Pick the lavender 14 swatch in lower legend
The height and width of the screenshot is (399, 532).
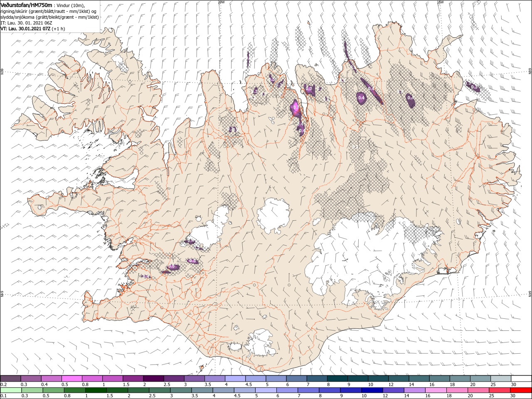pos(414,390)
